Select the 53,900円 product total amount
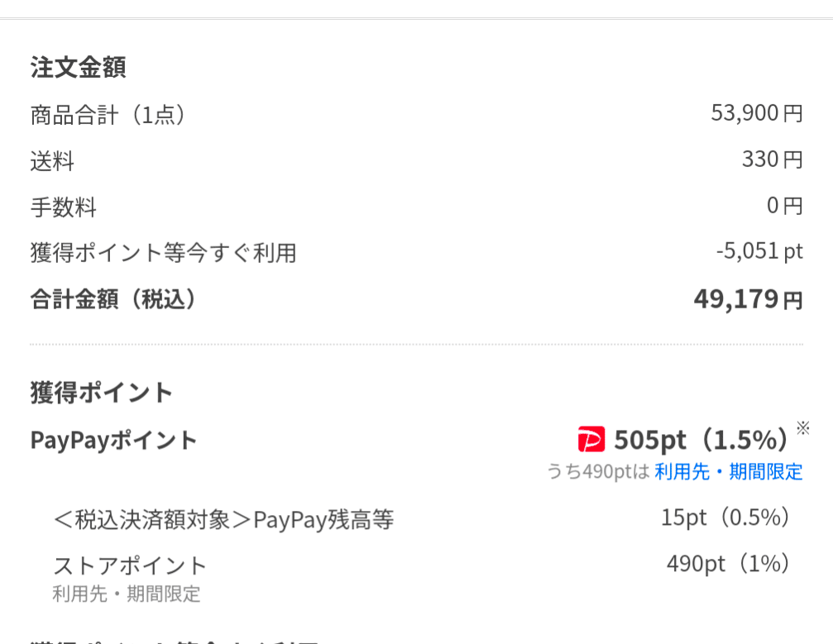833x644 pixels. pos(757,113)
